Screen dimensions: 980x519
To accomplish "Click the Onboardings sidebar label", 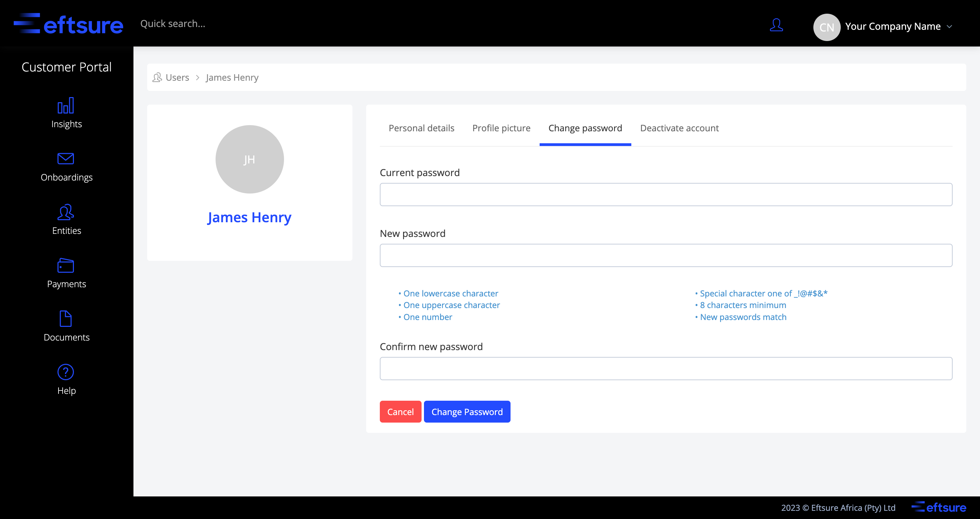I will 67,177.
